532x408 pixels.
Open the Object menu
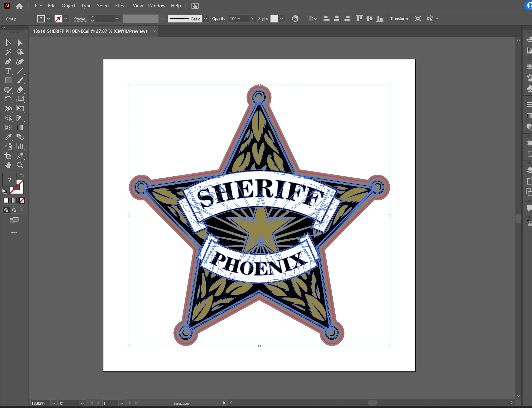pyautogui.click(x=69, y=6)
